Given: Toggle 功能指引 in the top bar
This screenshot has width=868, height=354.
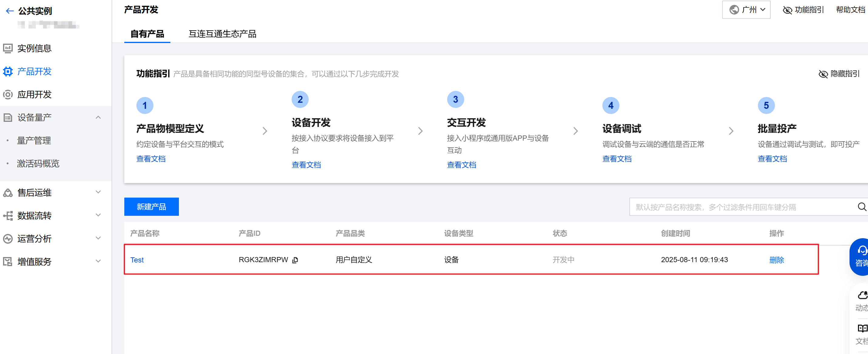Looking at the screenshot, I should [803, 10].
